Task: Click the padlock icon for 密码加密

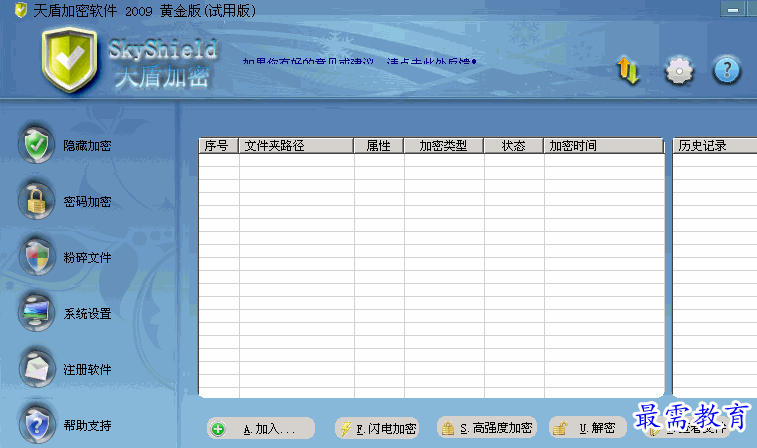Action: click(x=37, y=201)
